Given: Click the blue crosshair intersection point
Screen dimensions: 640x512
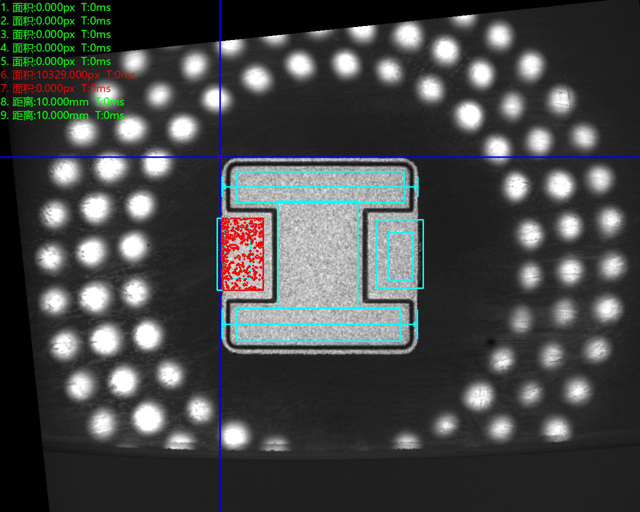Looking at the screenshot, I should (x=220, y=156).
